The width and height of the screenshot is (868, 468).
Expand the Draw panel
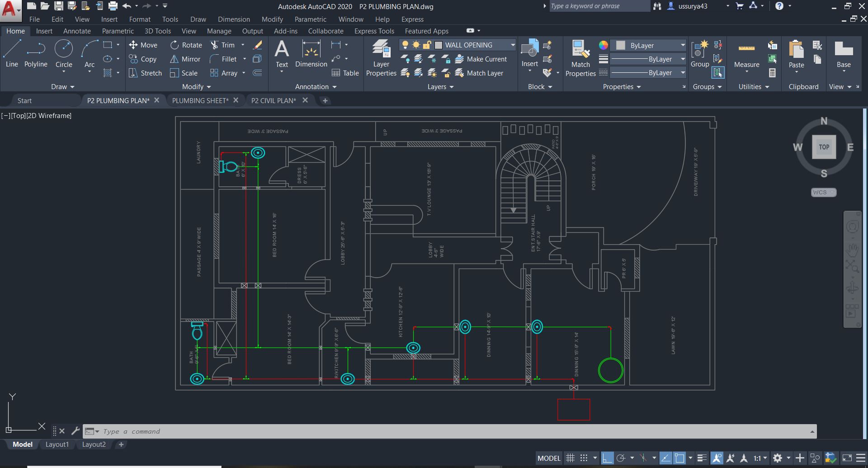tap(62, 86)
